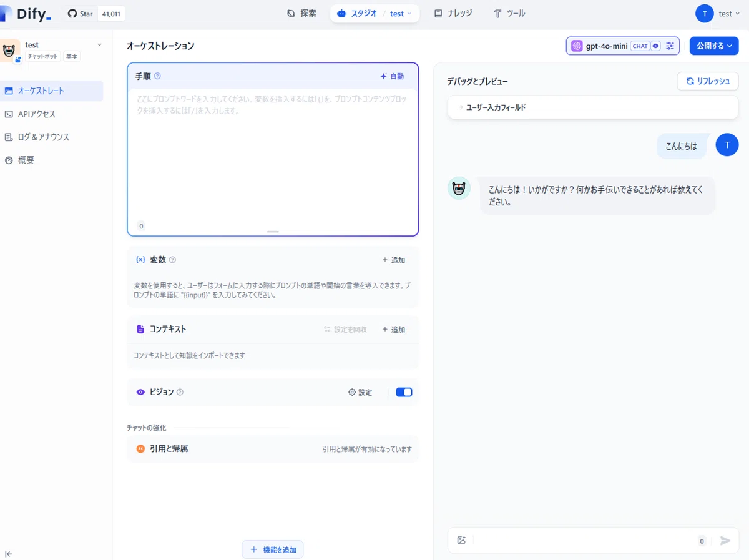The image size is (749, 560).
Task: Open the 公開する publish dropdown
Action: coord(714,46)
